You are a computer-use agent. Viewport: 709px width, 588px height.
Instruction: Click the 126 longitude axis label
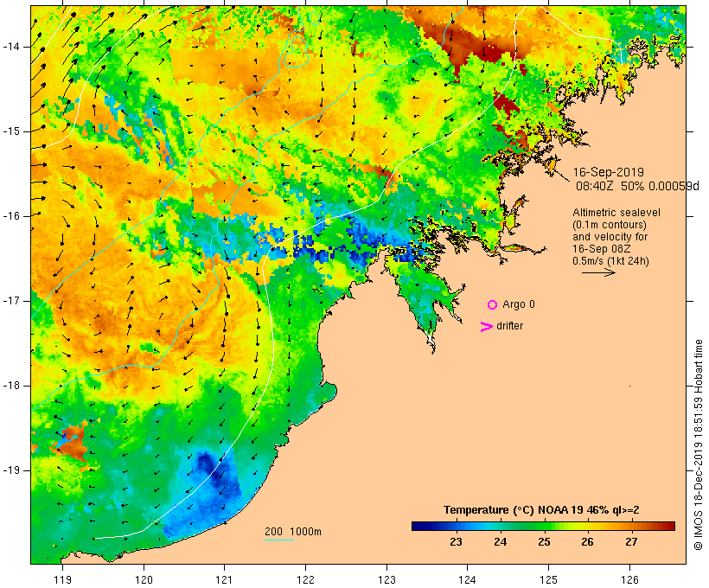pos(629,580)
